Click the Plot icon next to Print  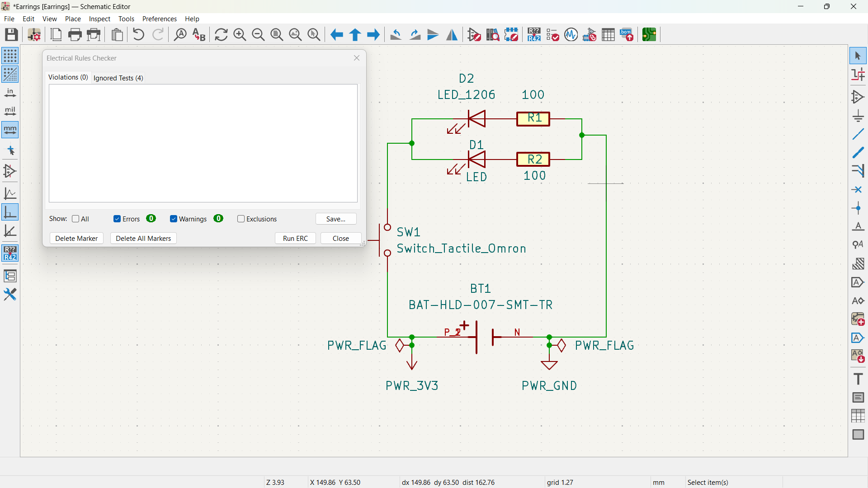(x=94, y=35)
